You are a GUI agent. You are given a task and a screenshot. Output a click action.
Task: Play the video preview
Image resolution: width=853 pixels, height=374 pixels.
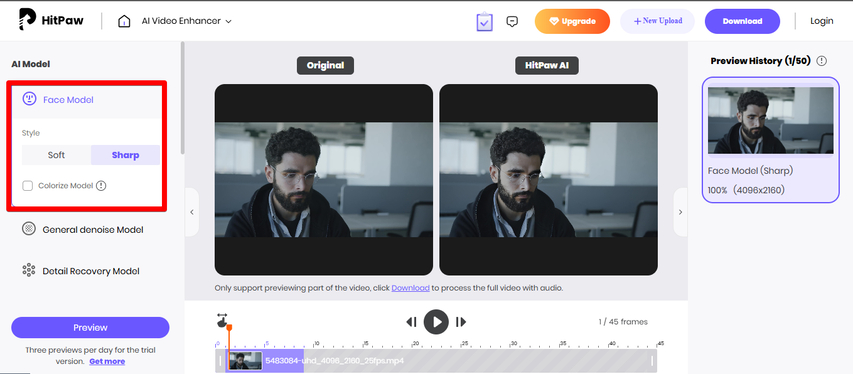436,322
